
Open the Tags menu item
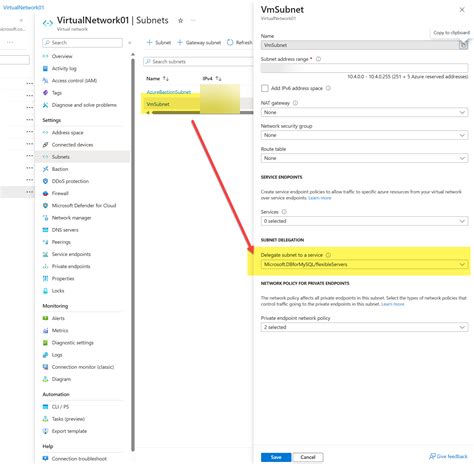[57, 93]
